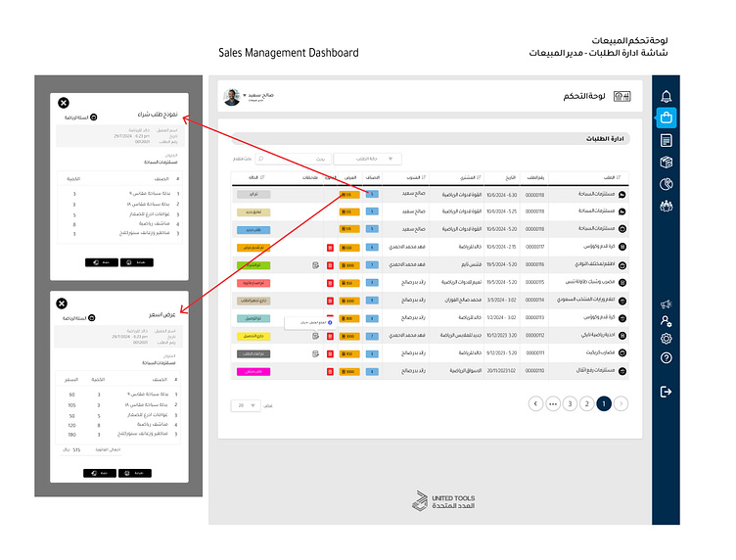Viewport: 736px width, 560px height.
Task: Open the pie chart reports icon in sidebar
Action: (666, 184)
